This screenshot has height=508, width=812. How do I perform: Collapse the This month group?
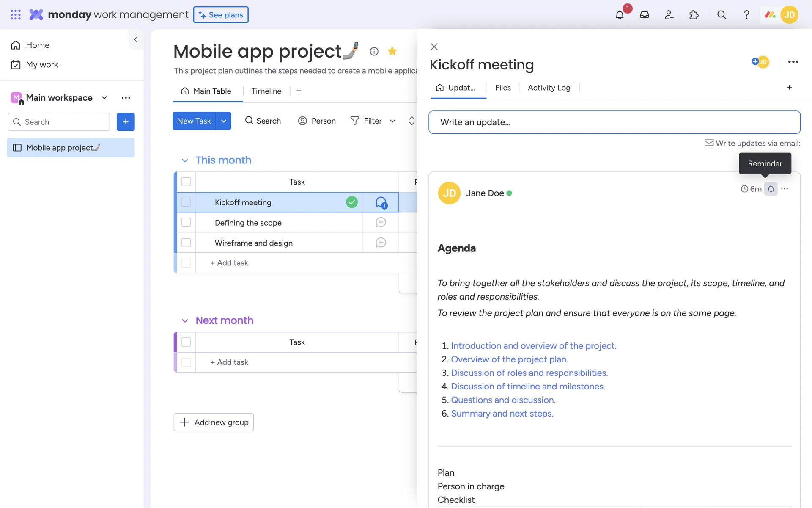185,160
